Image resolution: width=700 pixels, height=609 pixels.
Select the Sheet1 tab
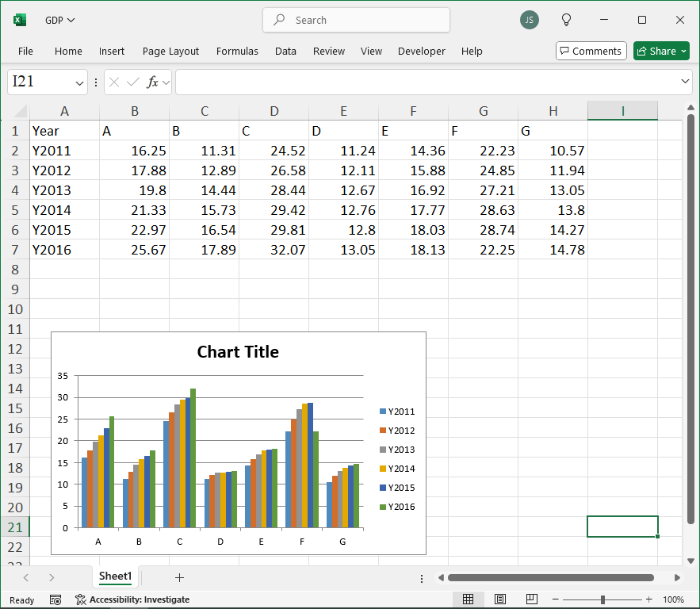(x=115, y=576)
